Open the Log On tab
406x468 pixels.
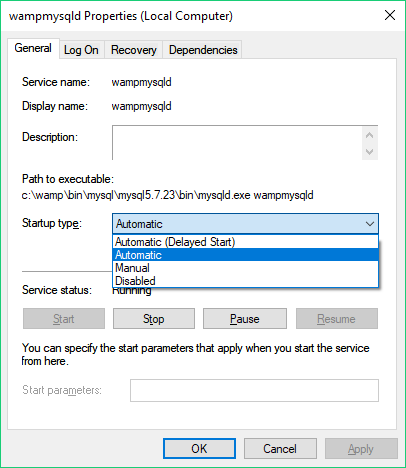tap(81, 50)
